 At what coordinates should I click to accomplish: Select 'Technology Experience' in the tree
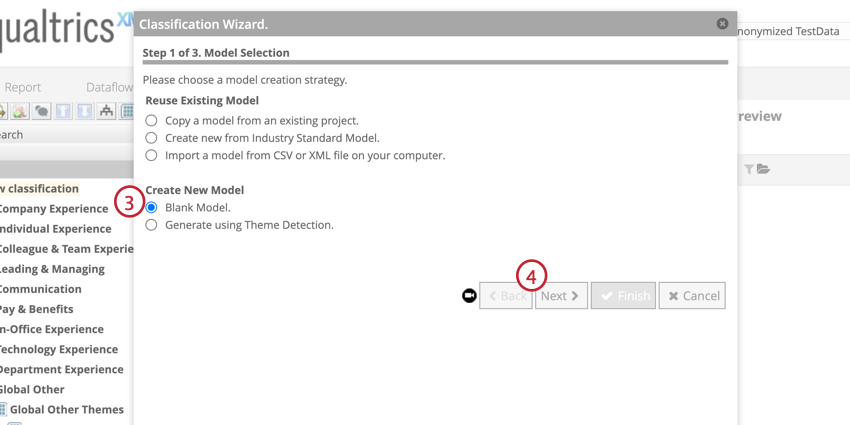[59, 349]
